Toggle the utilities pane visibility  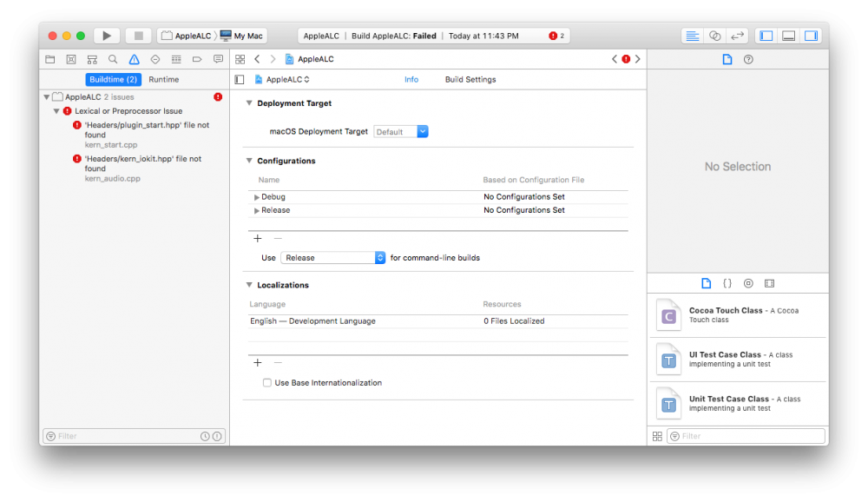coord(811,36)
